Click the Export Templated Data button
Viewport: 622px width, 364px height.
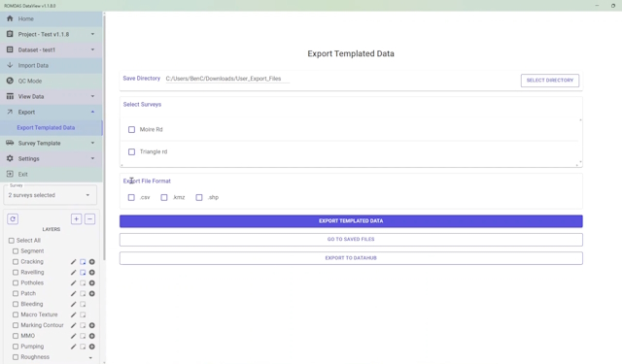(x=351, y=221)
